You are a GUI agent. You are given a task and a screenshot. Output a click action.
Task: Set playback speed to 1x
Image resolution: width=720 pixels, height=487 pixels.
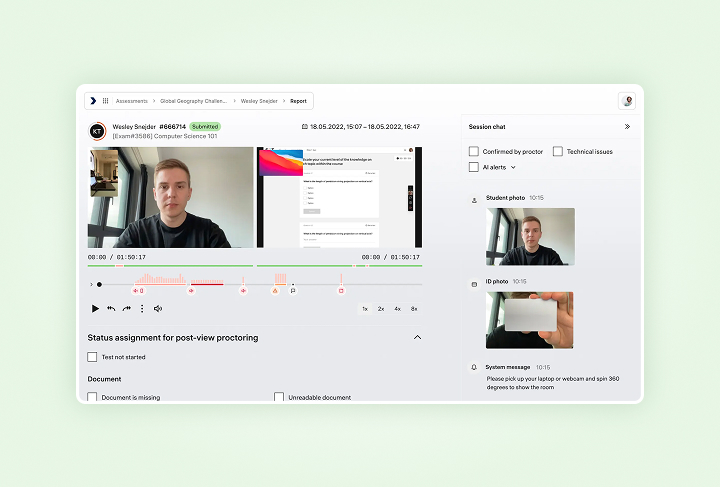tap(365, 309)
